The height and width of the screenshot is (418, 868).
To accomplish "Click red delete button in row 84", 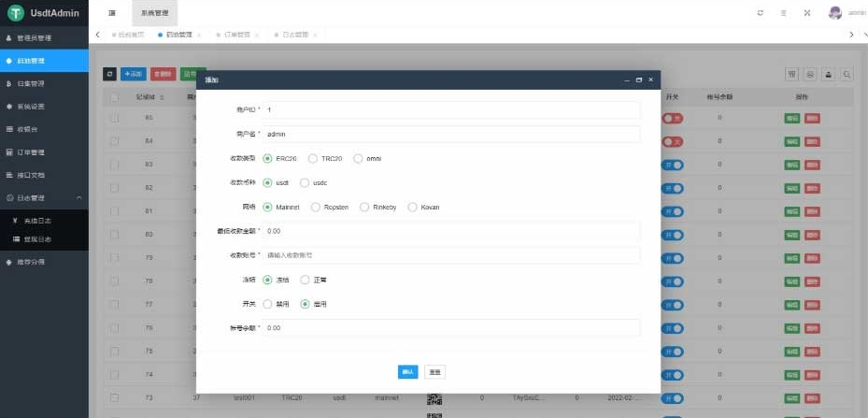I will (x=812, y=142).
